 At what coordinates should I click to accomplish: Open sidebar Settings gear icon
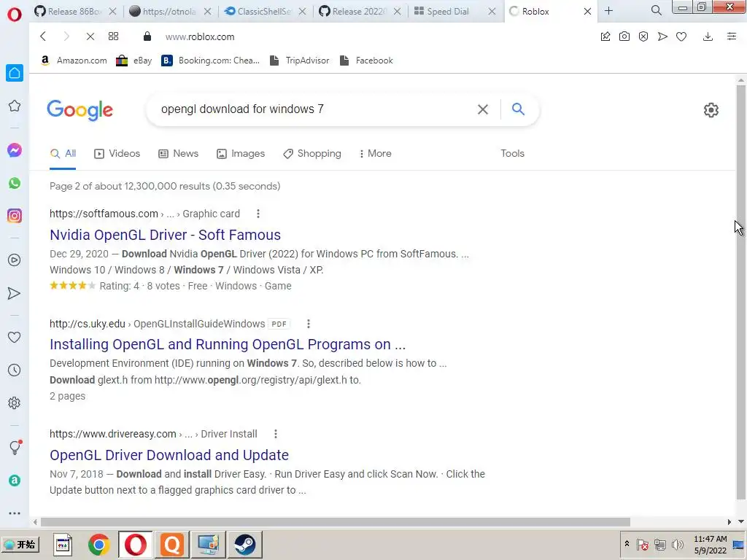coord(15,402)
